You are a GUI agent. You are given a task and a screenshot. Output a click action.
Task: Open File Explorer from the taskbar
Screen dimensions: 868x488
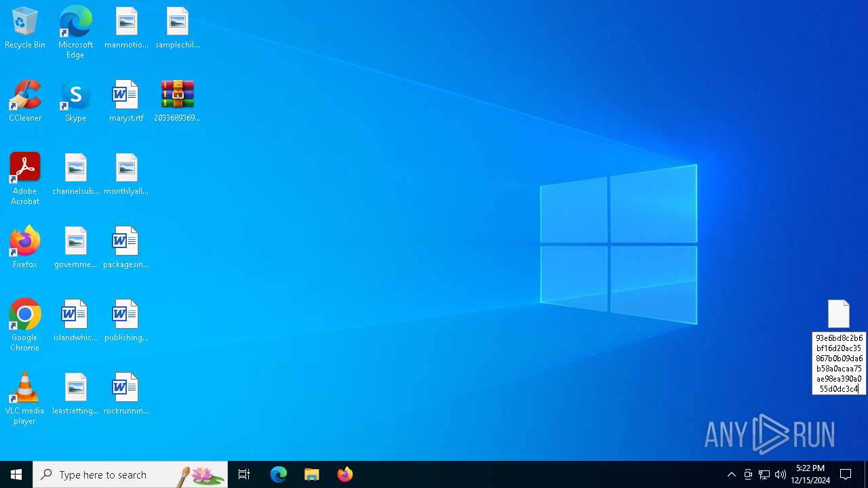coord(312,474)
